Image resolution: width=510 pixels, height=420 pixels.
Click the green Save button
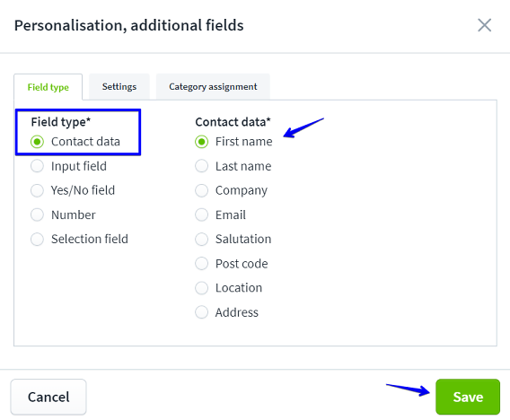(468, 397)
